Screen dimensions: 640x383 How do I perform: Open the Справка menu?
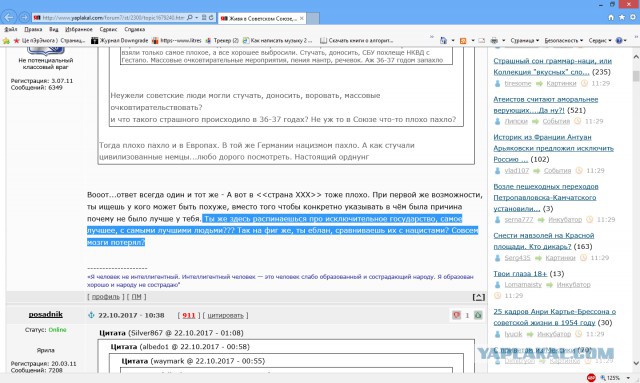point(135,29)
